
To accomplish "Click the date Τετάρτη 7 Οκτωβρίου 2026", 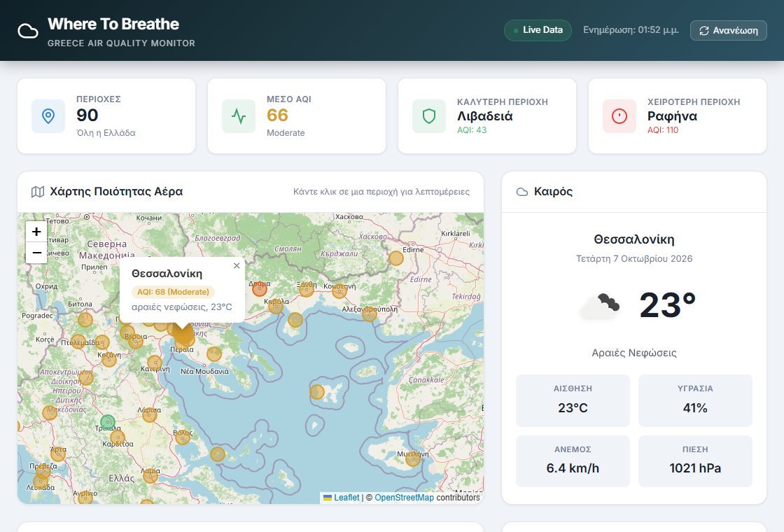I will click(634, 258).
